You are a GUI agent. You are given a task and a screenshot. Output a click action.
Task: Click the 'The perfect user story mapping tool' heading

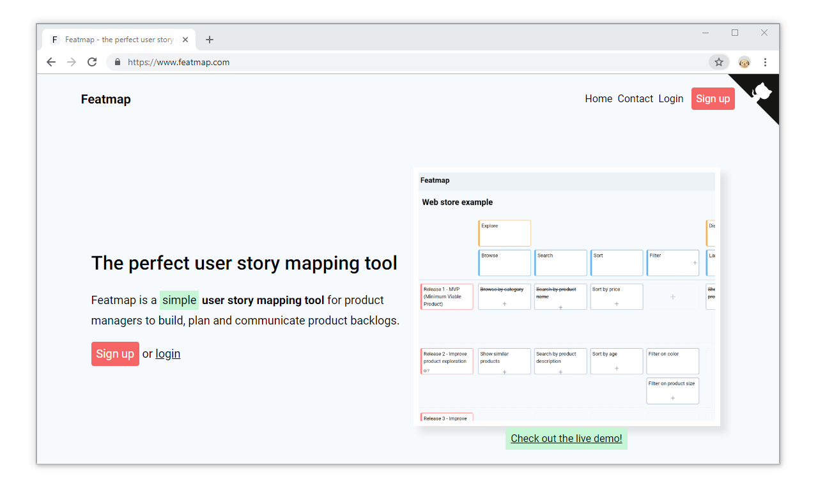[244, 263]
